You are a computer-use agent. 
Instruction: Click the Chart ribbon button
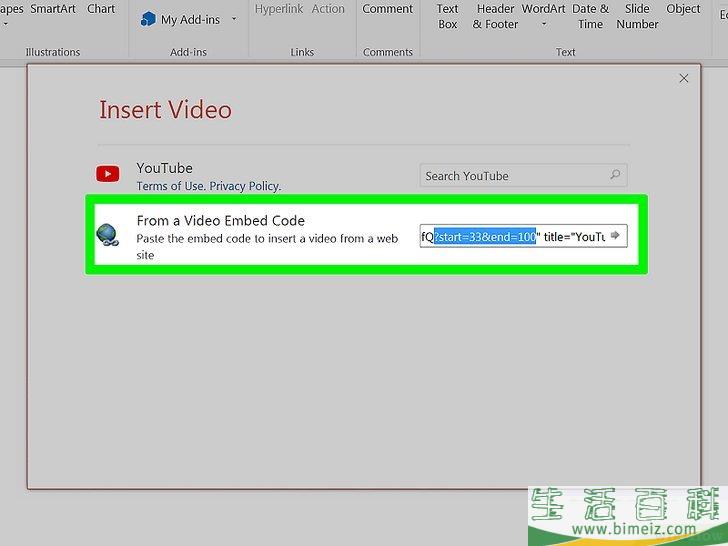pos(101,9)
